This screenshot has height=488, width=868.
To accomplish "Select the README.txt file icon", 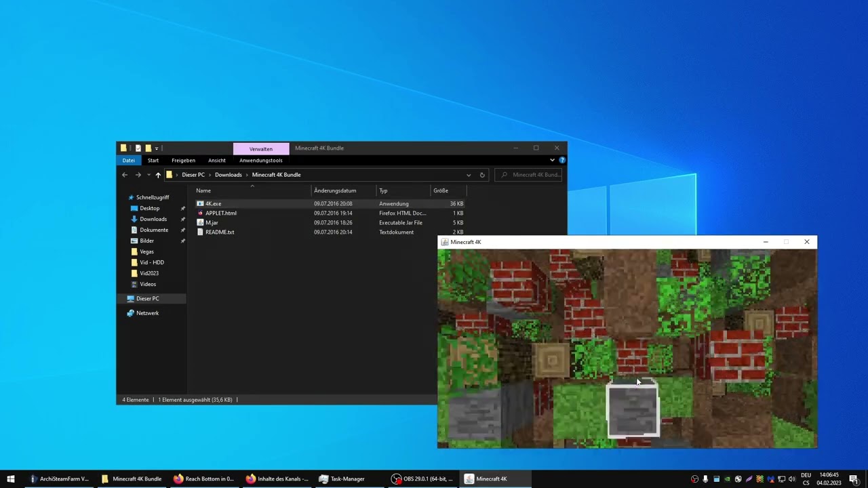I will point(200,232).
